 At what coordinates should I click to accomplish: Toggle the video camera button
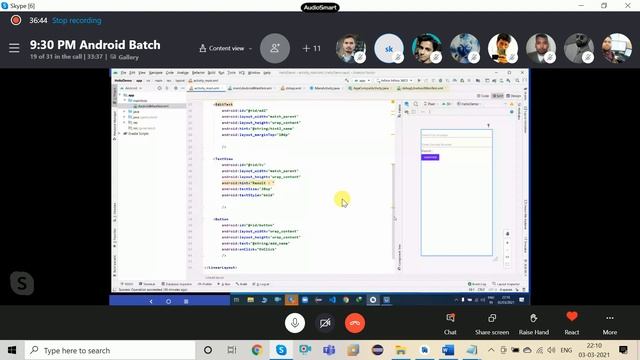tap(325, 323)
